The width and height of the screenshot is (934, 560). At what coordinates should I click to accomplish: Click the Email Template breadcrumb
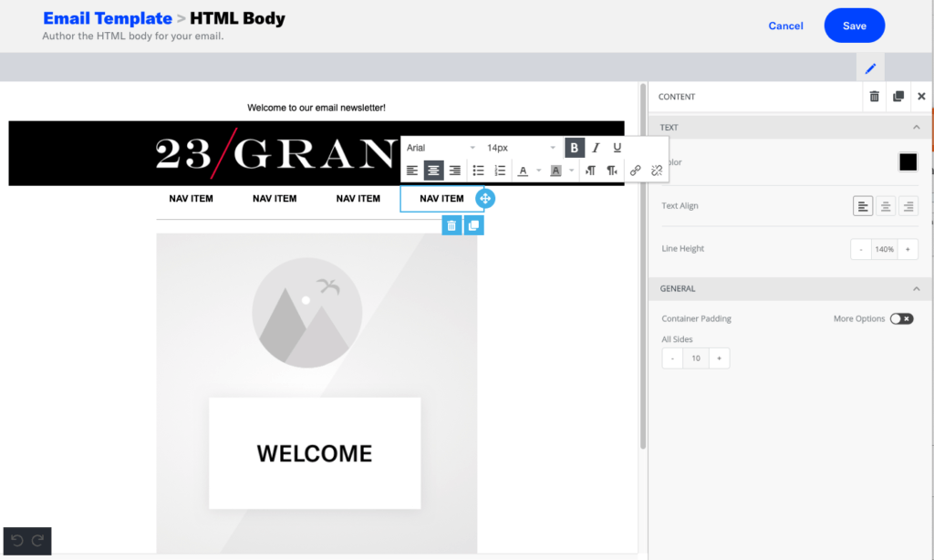click(108, 18)
